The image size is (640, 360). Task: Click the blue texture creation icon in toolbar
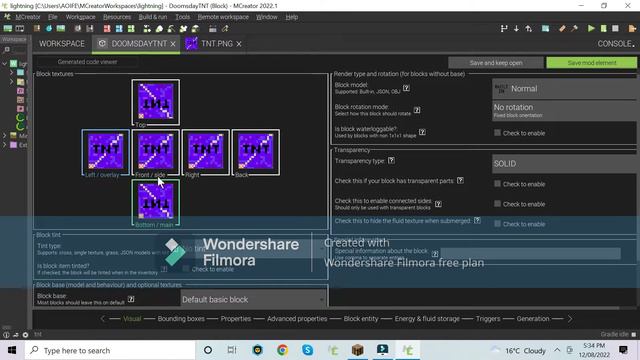(119, 29)
